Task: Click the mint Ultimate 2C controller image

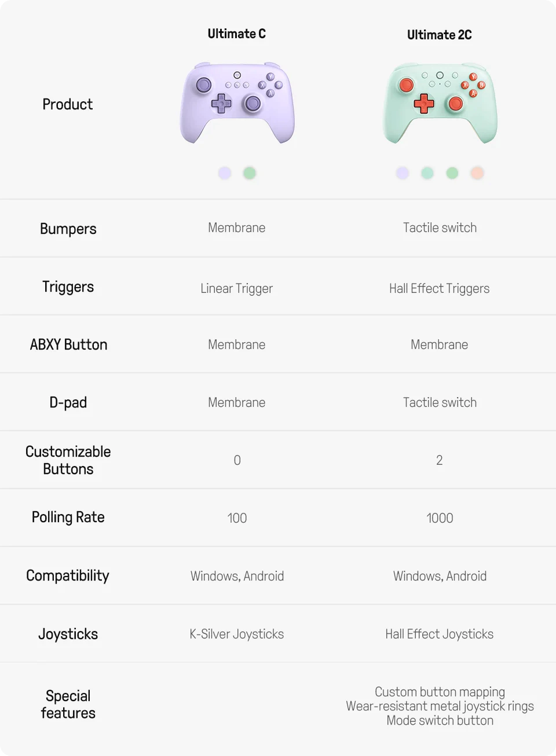Action: click(440, 103)
